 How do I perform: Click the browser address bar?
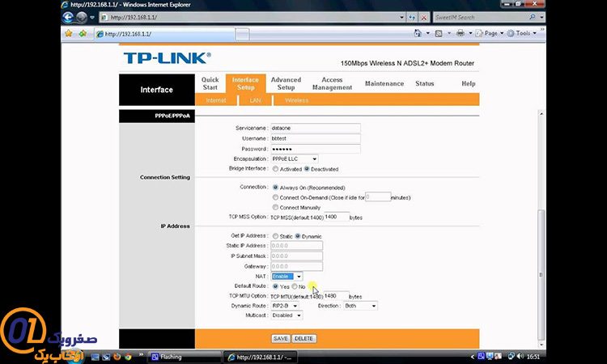pyautogui.click(x=250, y=18)
